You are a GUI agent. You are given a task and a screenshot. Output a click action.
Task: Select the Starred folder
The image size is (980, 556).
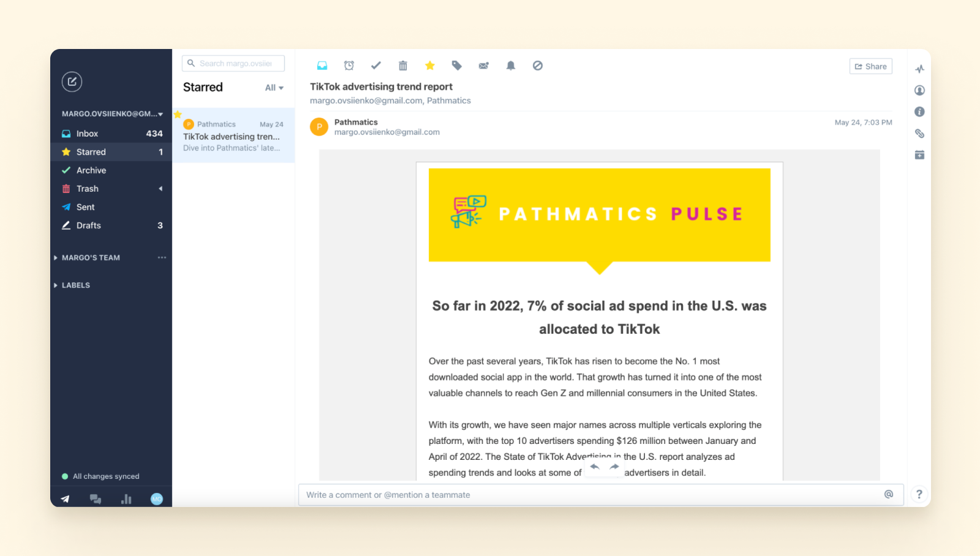(x=111, y=152)
